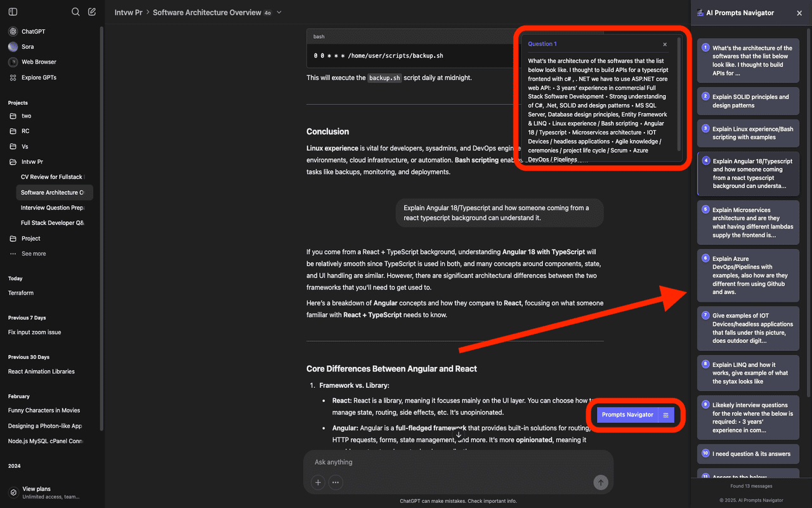Jump to prompt 3 on Linux/Bash scripting

pos(748,133)
